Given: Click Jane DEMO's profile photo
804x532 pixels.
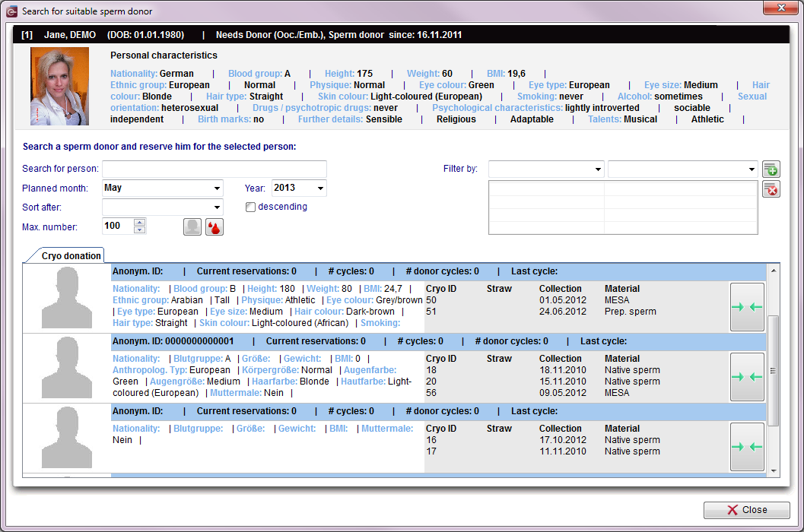Looking at the screenshot, I should (59, 86).
